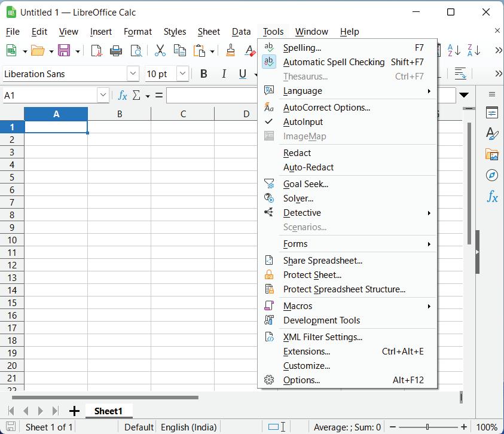This screenshot has width=504, height=434.
Task: Expand the Detective submenu
Action: (x=348, y=213)
